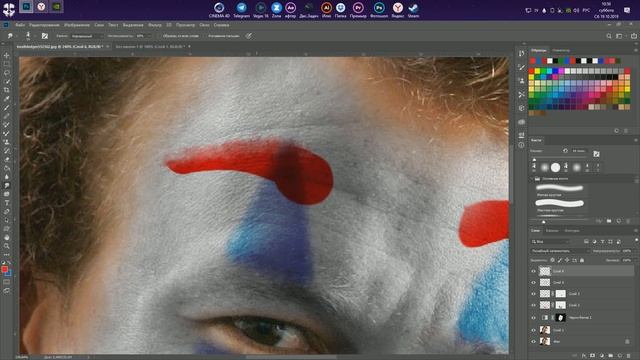640x360 pixels.
Task: Open Search icon in options bar
Action: coord(609,36)
